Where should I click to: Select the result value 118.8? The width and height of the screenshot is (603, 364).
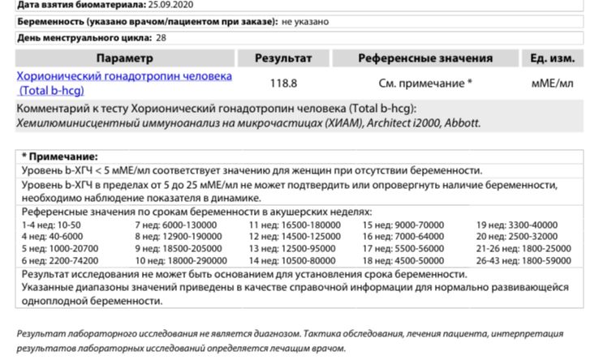282,83
